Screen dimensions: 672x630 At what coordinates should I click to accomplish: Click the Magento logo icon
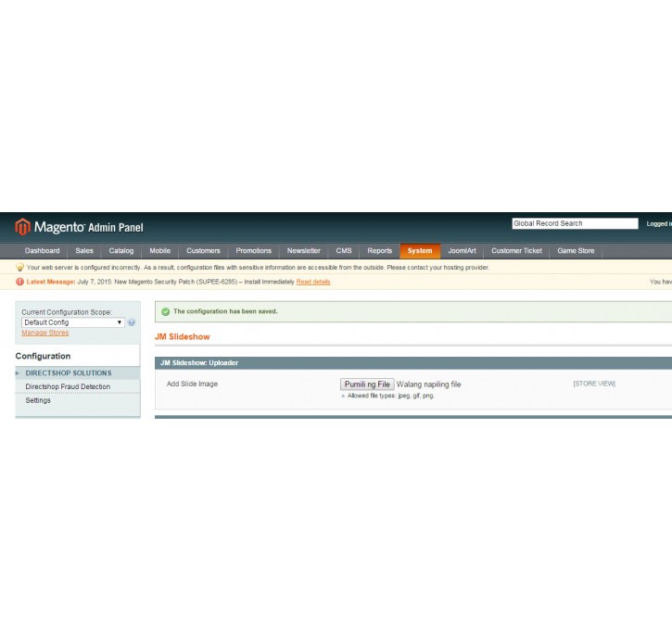(22, 227)
